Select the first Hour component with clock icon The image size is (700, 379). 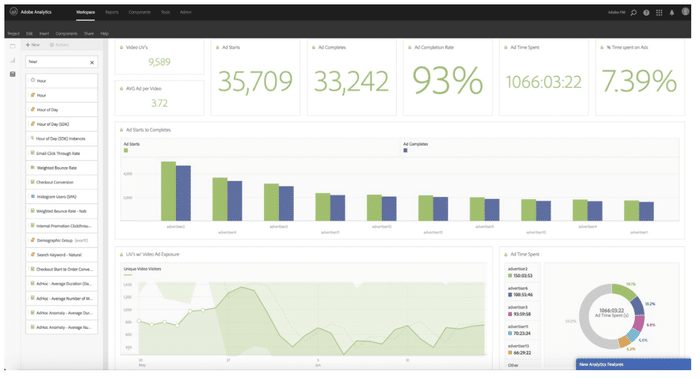(x=62, y=81)
